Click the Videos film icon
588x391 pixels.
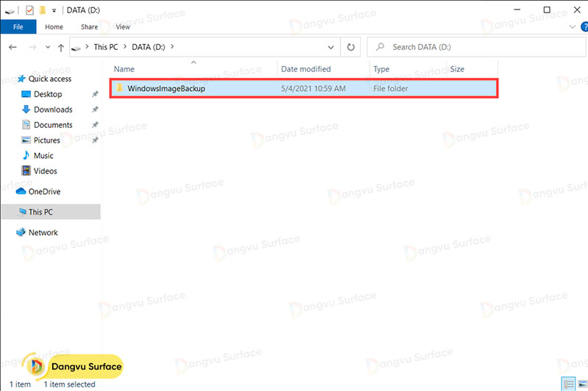pyautogui.click(x=26, y=171)
